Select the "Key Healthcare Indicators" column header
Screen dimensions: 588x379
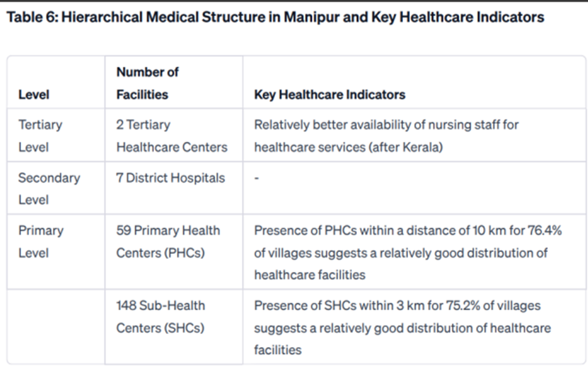click(330, 95)
